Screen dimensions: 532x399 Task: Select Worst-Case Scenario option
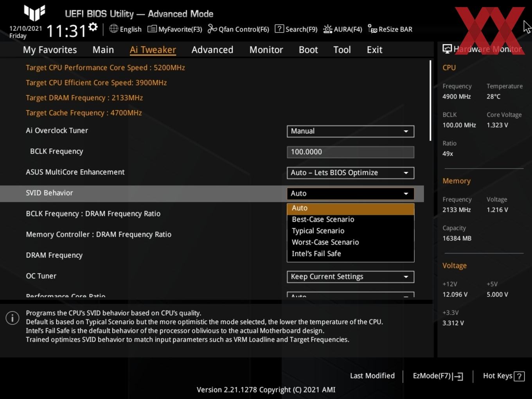tap(350, 242)
